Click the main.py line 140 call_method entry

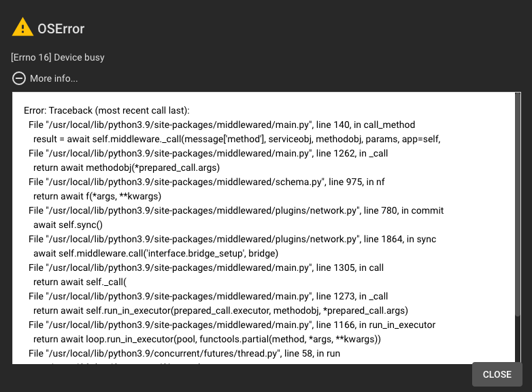pyautogui.click(x=222, y=125)
